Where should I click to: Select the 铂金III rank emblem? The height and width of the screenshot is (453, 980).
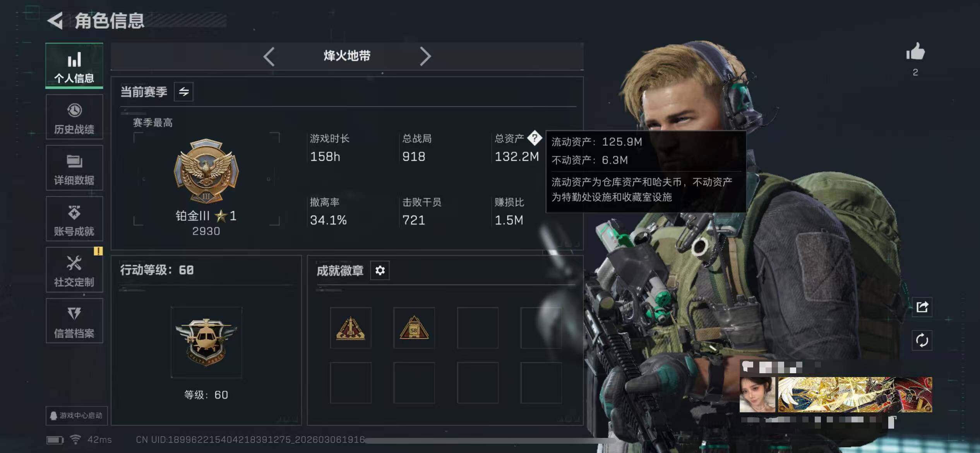206,171
